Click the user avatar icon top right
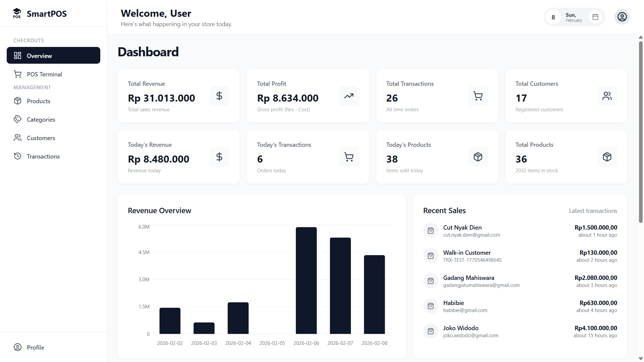644x362 pixels. [x=622, y=16]
